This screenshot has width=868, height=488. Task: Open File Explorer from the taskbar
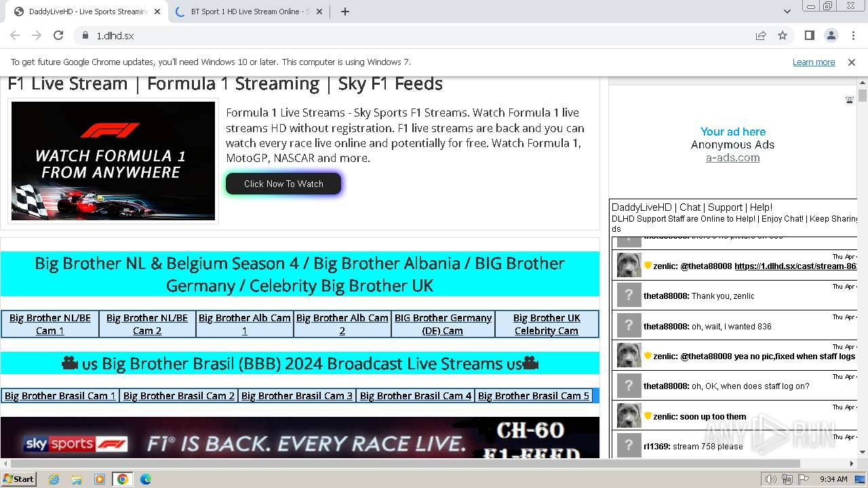point(77,479)
